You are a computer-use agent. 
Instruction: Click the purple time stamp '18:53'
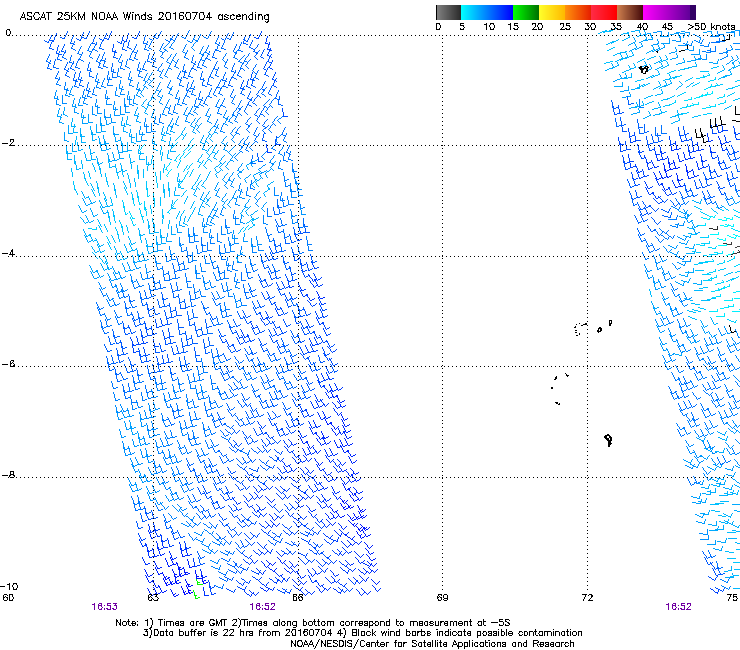(104, 607)
